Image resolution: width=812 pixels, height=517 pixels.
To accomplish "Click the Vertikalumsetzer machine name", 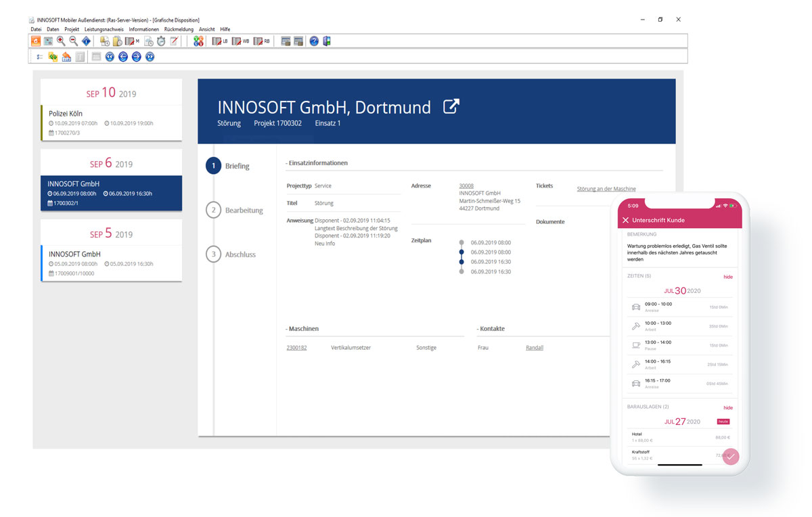I will [351, 348].
